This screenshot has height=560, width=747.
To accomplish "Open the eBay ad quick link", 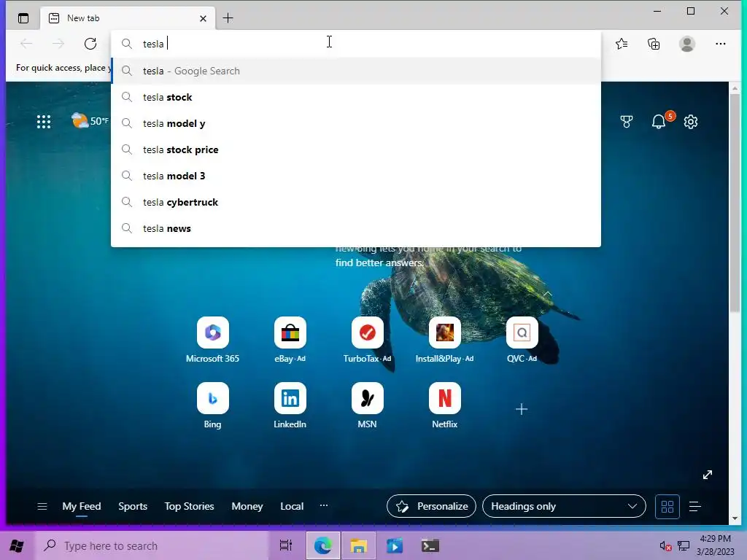I will 290,340.
